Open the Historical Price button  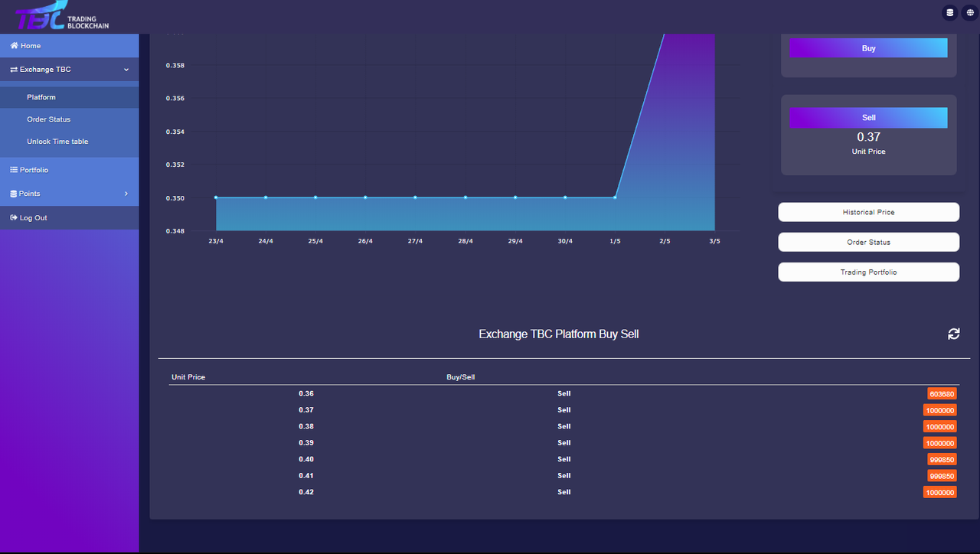[x=868, y=212]
